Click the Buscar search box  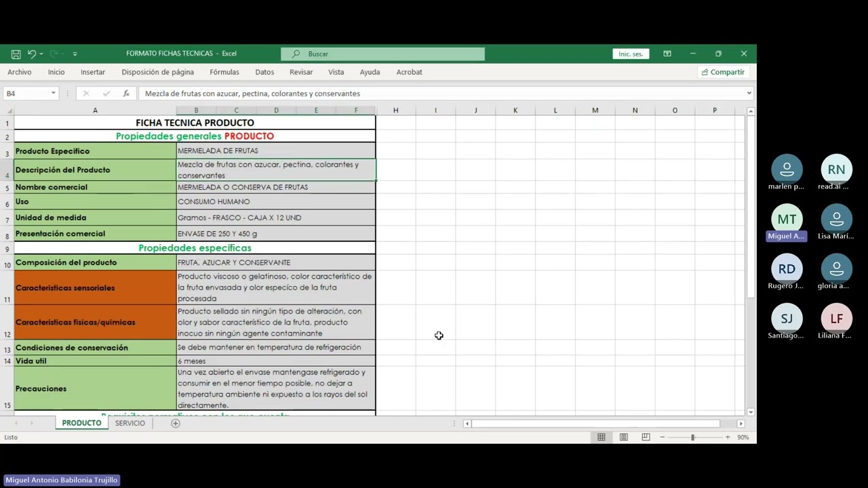[x=382, y=54]
